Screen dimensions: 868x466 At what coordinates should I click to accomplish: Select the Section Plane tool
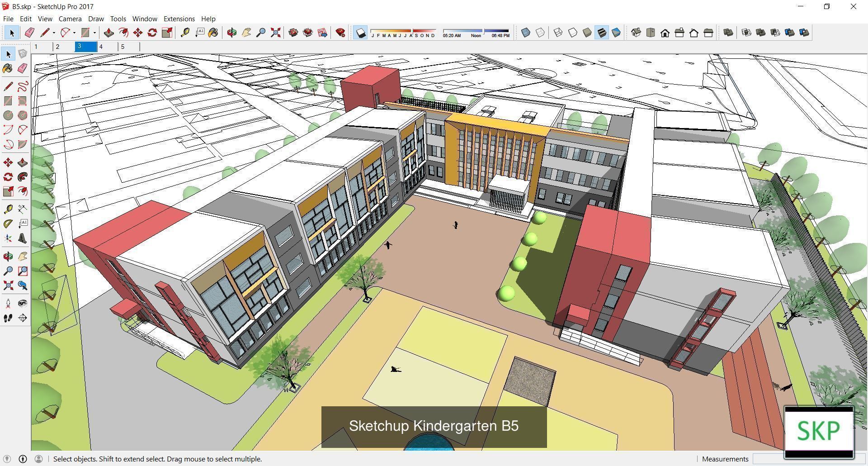pos(22,318)
